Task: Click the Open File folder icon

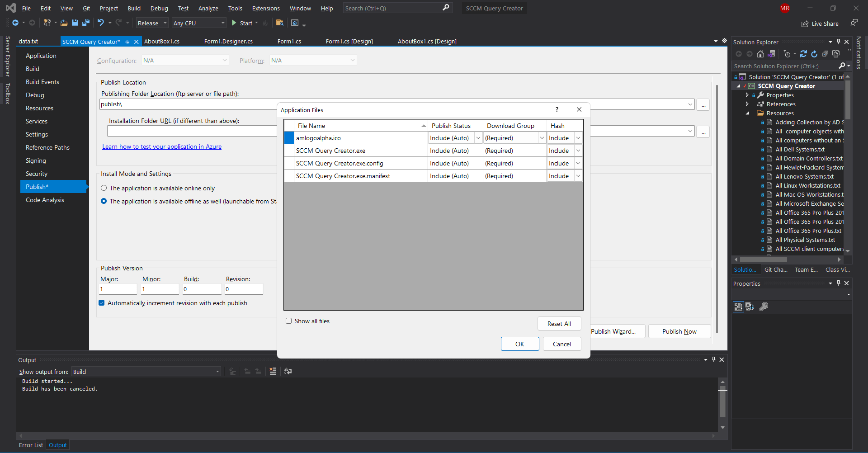Action: pyautogui.click(x=64, y=23)
